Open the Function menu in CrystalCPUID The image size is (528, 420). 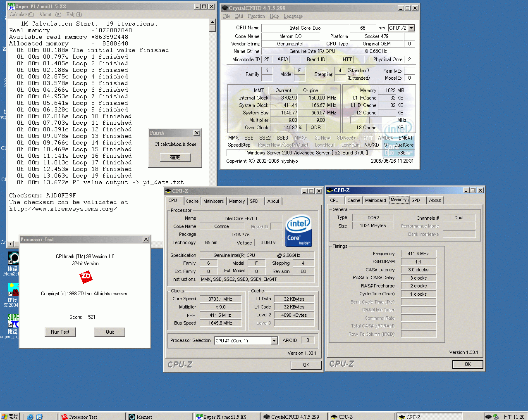256,16
